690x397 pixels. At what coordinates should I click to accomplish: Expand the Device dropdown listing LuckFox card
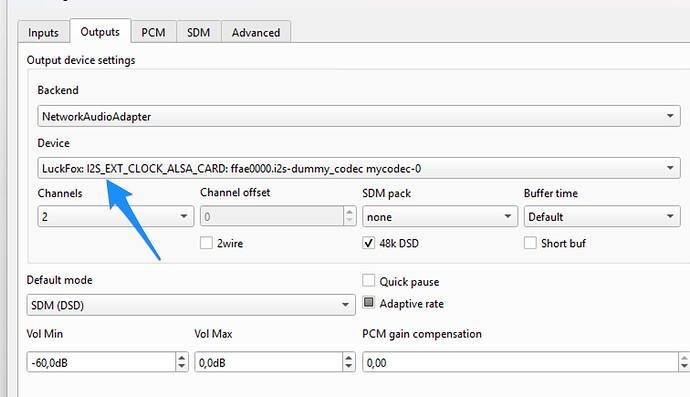click(359, 168)
